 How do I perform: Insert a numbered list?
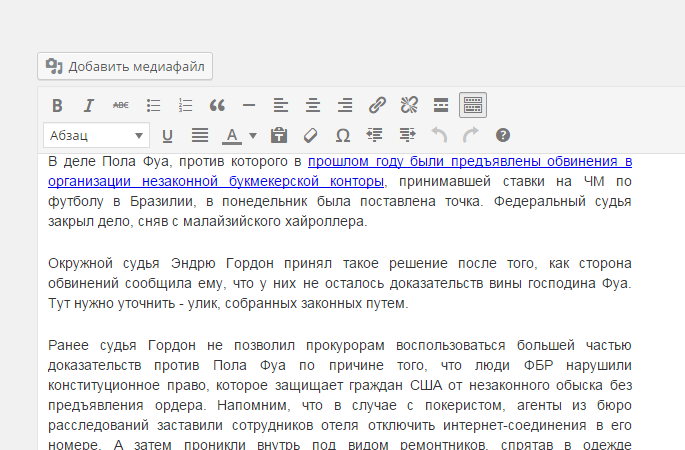coord(185,105)
